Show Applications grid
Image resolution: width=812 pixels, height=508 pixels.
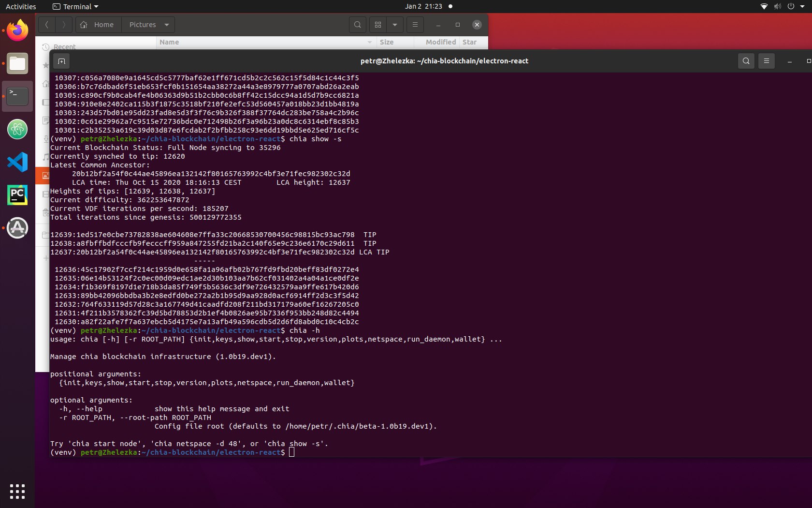[x=17, y=491]
